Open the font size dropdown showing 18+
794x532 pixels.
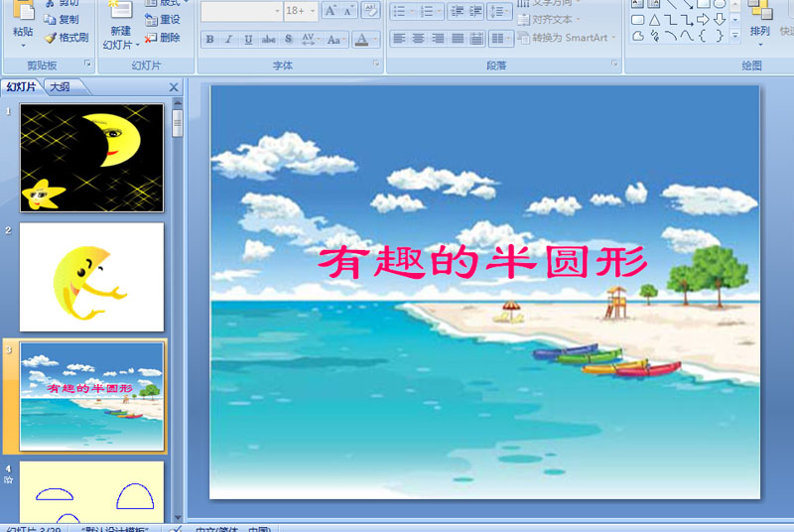pyautogui.click(x=313, y=11)
